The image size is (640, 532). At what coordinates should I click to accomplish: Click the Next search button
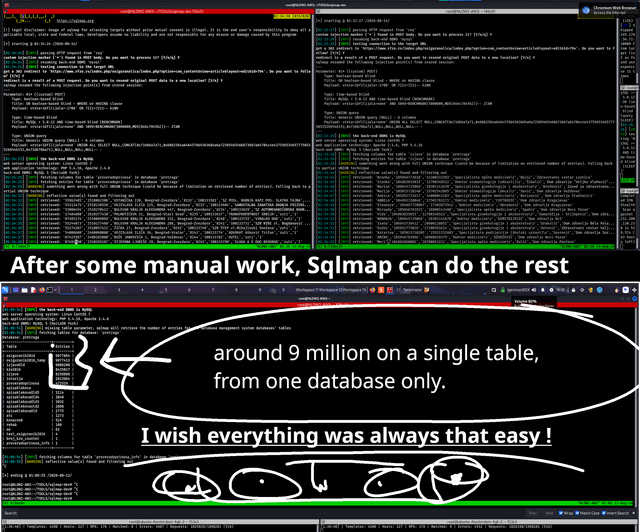click(549, 513)
